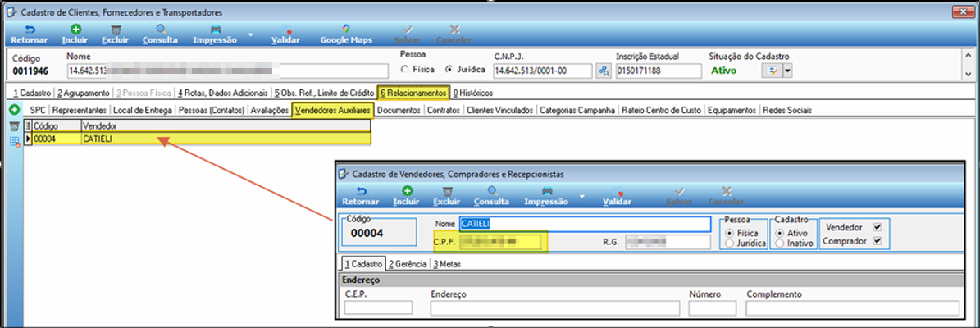
Task: Click Incluir in the Vendedores window toolbar
Action: [406, 196]
